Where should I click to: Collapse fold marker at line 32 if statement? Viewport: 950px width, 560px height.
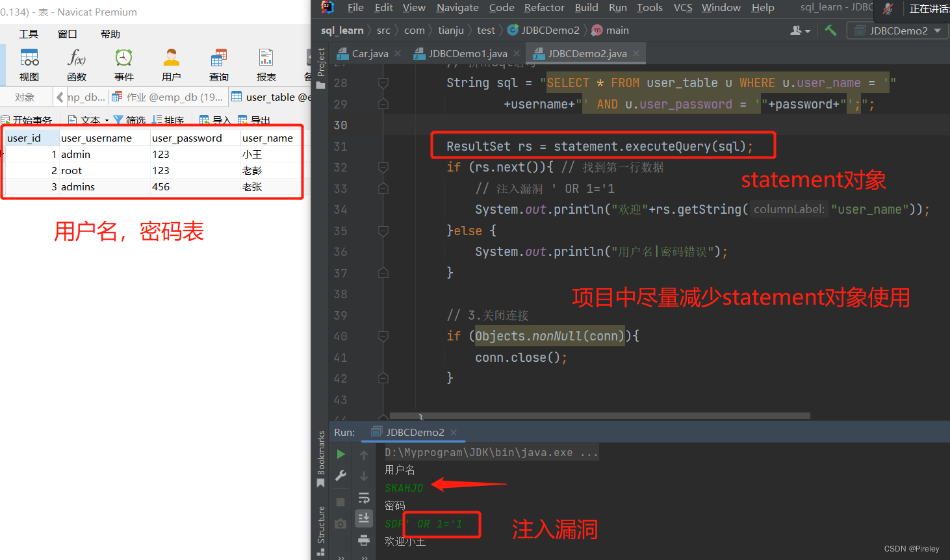(x=383, y=167)
